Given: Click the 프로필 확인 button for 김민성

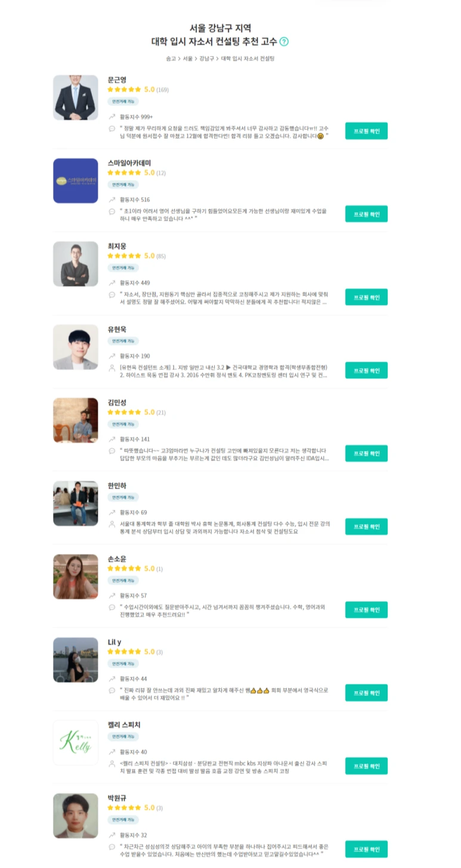Looking at the screenshot, I should point(366,453).
